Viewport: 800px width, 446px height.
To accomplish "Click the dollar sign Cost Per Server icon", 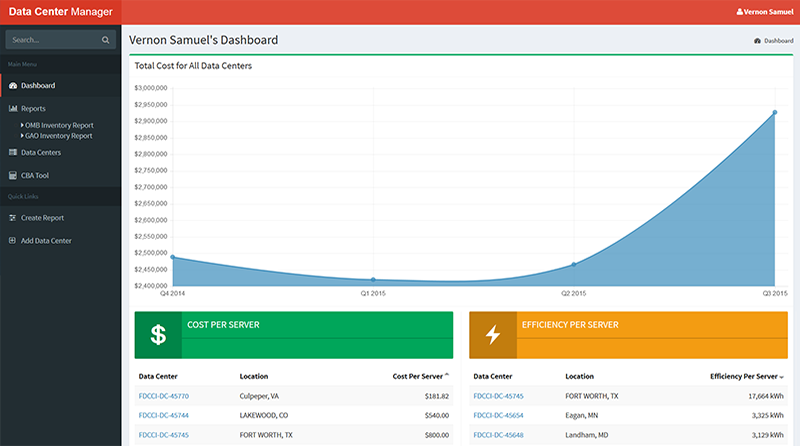I will (158, 335).
